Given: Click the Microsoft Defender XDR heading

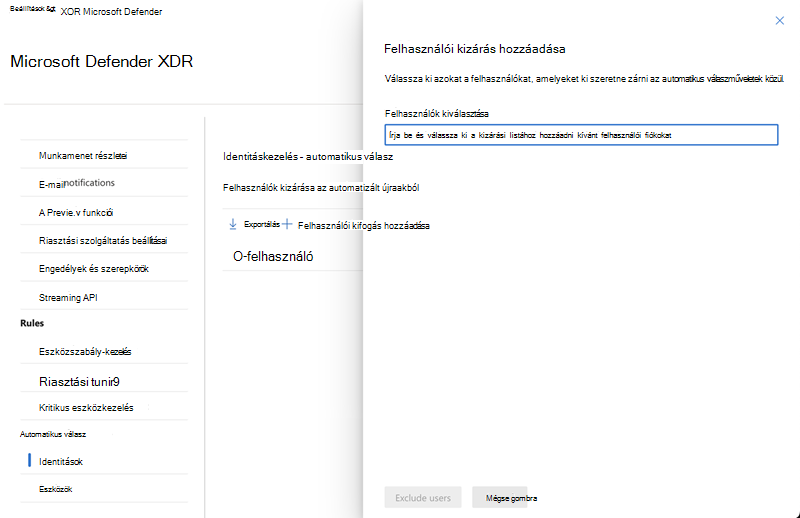Looking at the screenshot, I should (x=102, y=61).
